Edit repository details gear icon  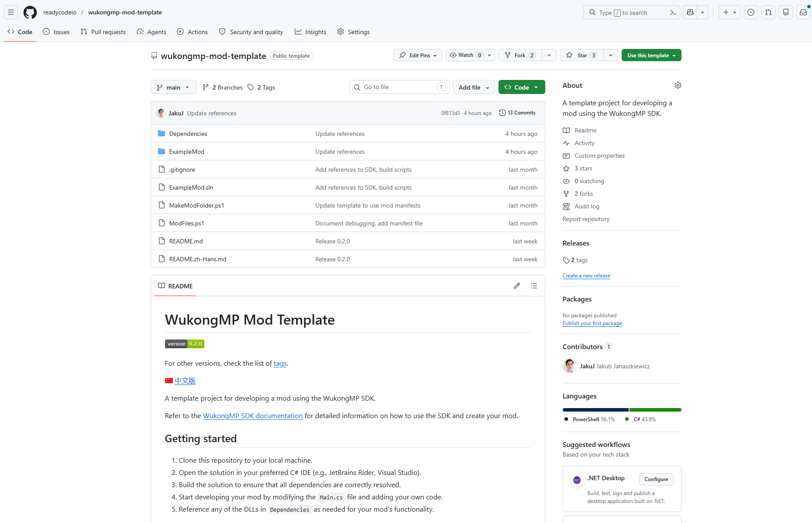tap(678, 85)
